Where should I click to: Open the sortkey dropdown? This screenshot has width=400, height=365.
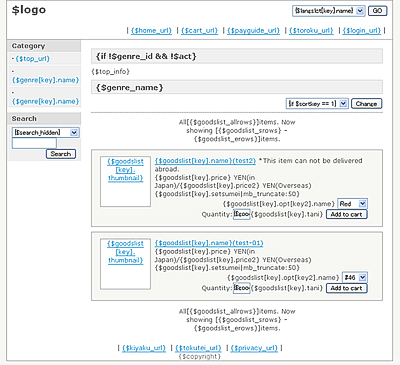pyautogui.click(x=317, y=104)
